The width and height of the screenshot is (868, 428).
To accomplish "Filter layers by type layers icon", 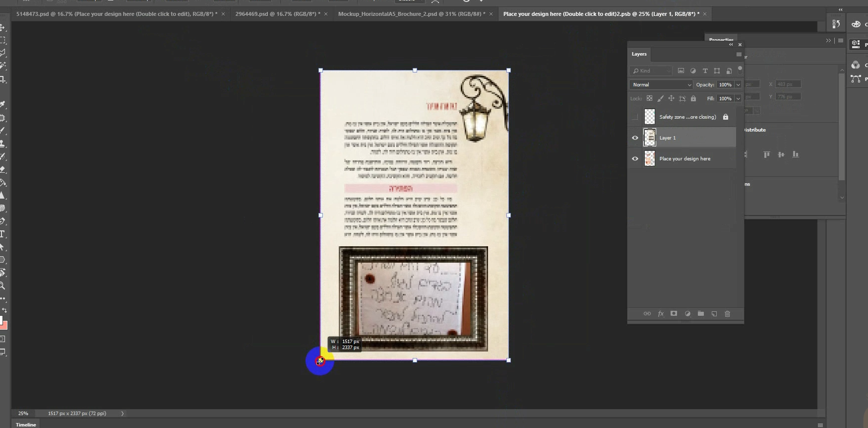I will click(x=705, y=71).
